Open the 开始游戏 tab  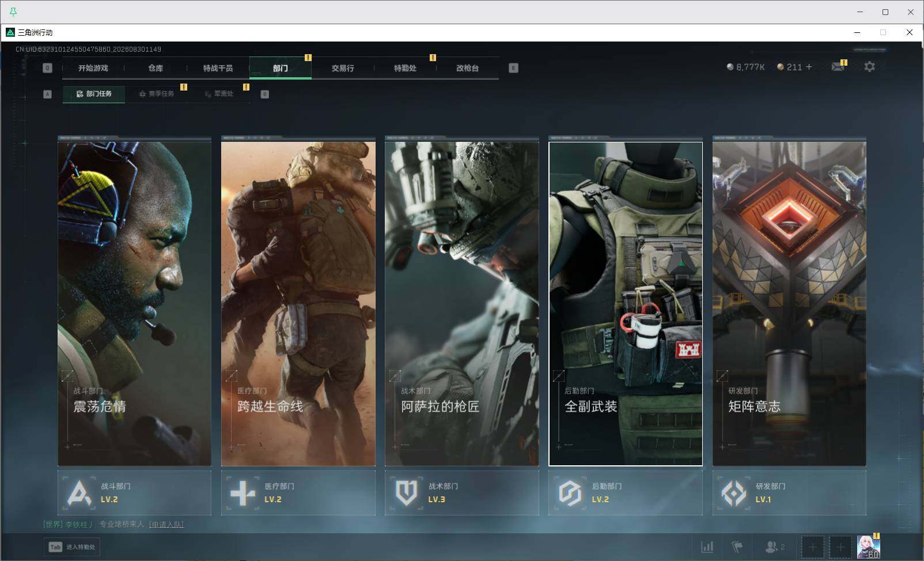point(93,68)
